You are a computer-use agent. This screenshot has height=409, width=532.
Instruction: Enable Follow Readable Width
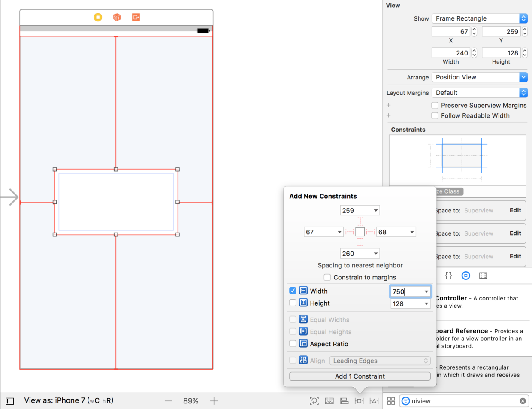click(435, 115)
